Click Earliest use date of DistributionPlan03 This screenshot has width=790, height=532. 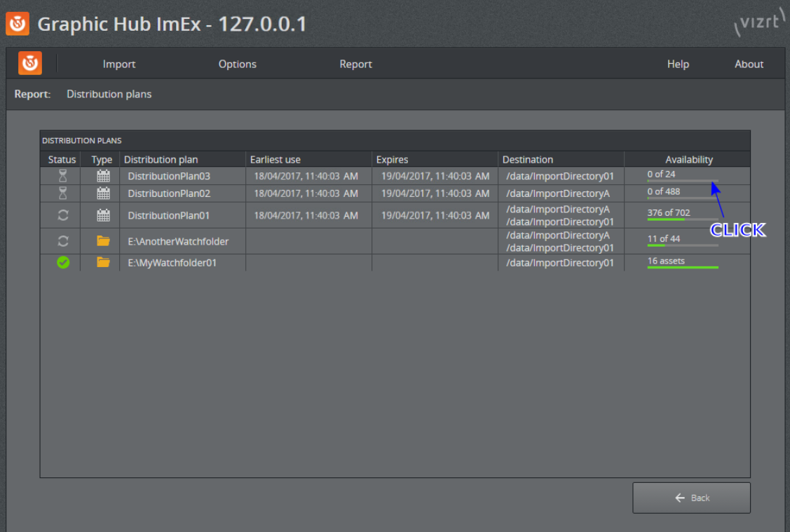pyautogui.click(x=306, y=176)
